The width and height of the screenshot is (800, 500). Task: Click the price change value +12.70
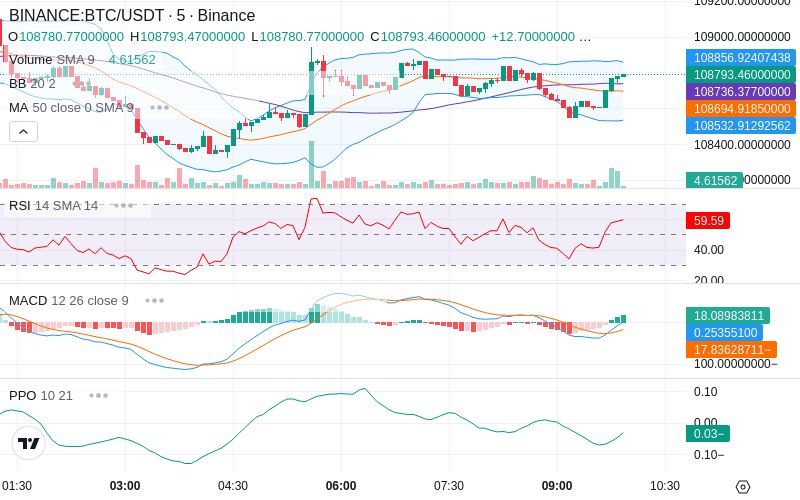pos(533,37)
